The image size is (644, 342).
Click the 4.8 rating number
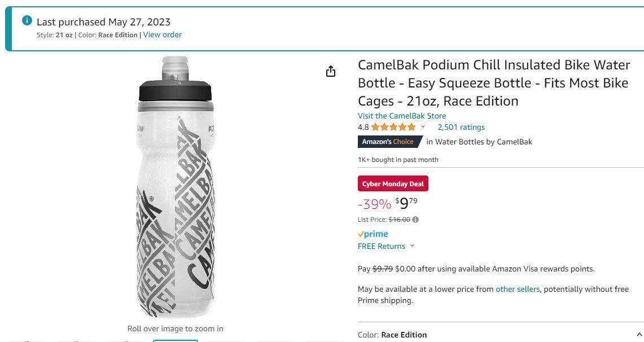tap(363, 127)
